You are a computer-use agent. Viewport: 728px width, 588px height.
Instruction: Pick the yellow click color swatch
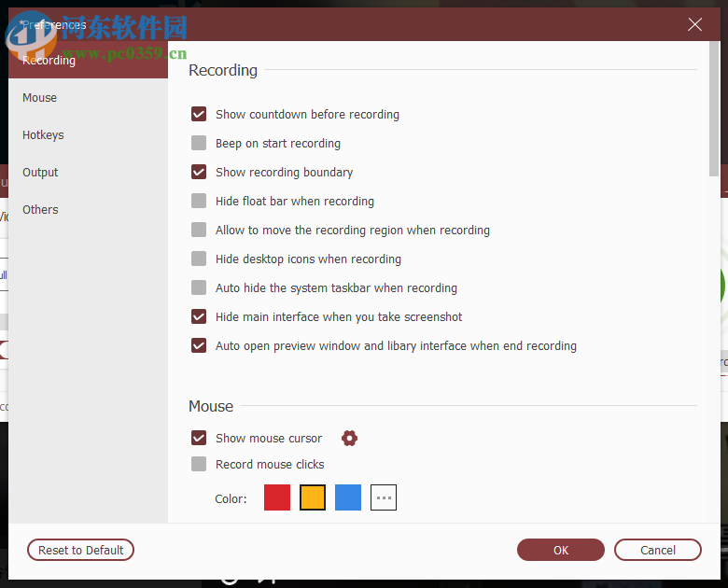click(313, 497)
